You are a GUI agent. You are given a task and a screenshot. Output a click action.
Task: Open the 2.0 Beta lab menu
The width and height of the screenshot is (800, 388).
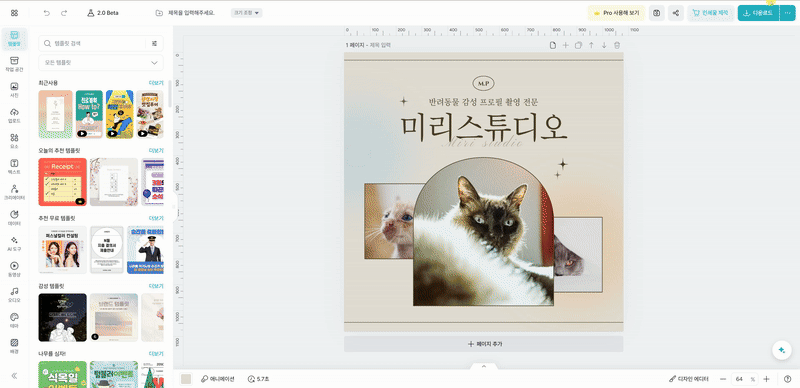coord(103,13)
